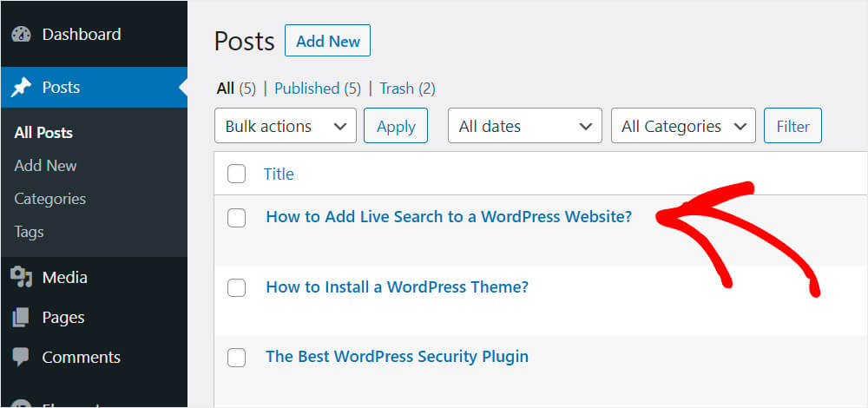The width and height of the screenshot is (868, 408).
Task: Open the All dates dropdown
Action: tap(525, 126)
